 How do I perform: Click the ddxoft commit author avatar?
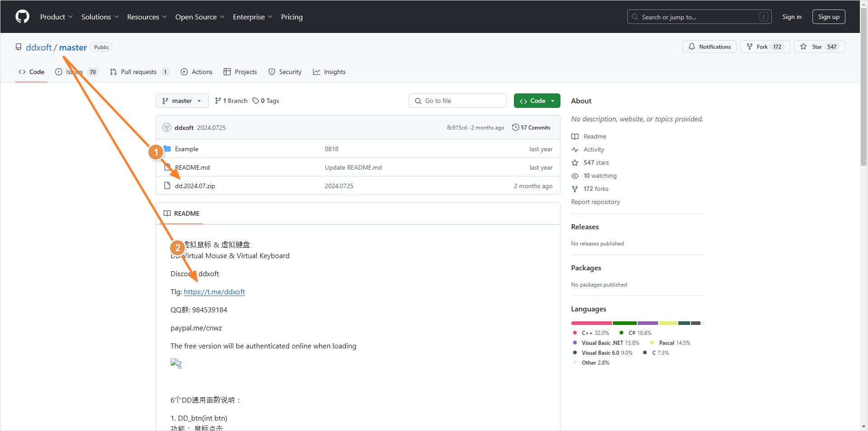(x=167, y=128)
